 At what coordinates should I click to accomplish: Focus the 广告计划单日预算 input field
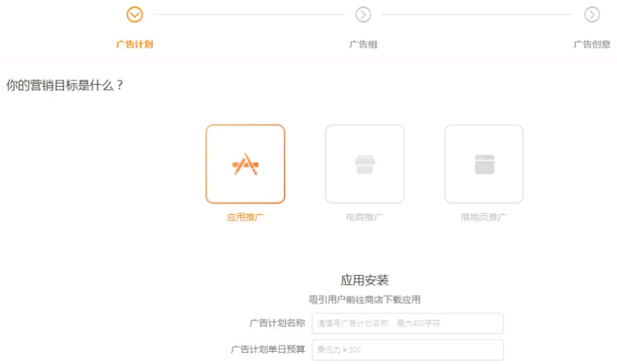pyautogui.click(x=407, y=350)
